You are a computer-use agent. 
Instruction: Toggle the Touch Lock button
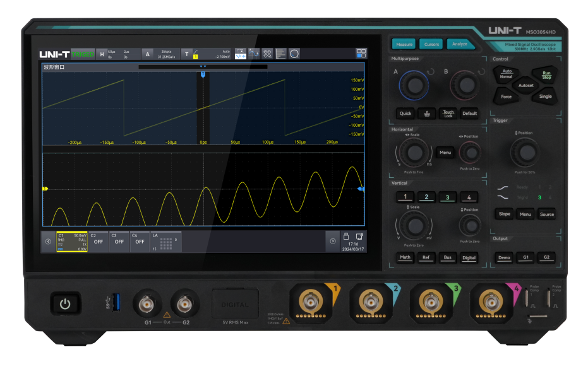coord(448,114)
